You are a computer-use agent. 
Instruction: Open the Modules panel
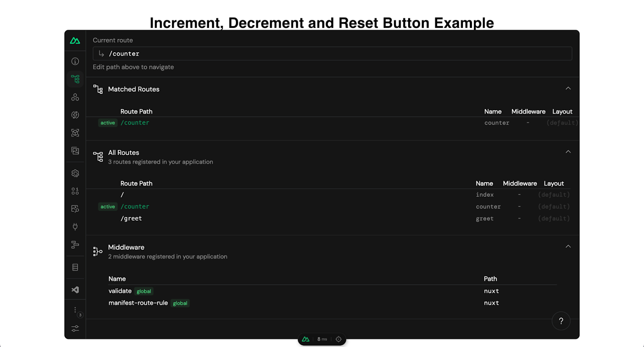point(75,133)
